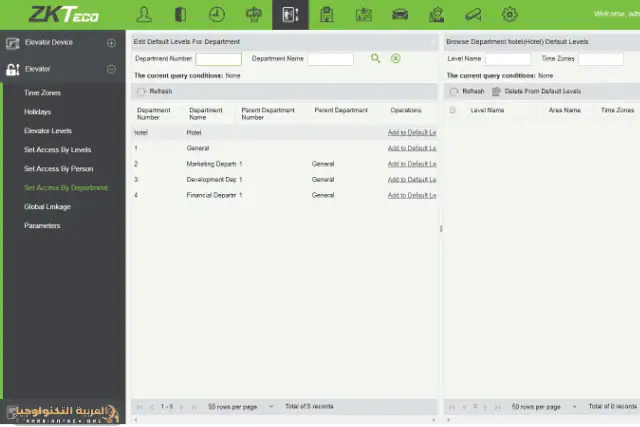Refresh the default levels list
This screenshot has height=427, width=640.
pyautogui.click(x=467, y=91)
